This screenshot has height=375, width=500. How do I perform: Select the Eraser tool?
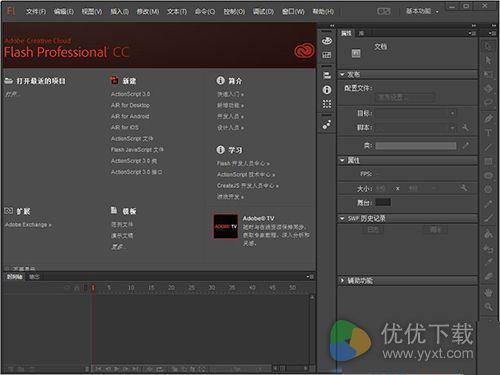click(488, 276)
